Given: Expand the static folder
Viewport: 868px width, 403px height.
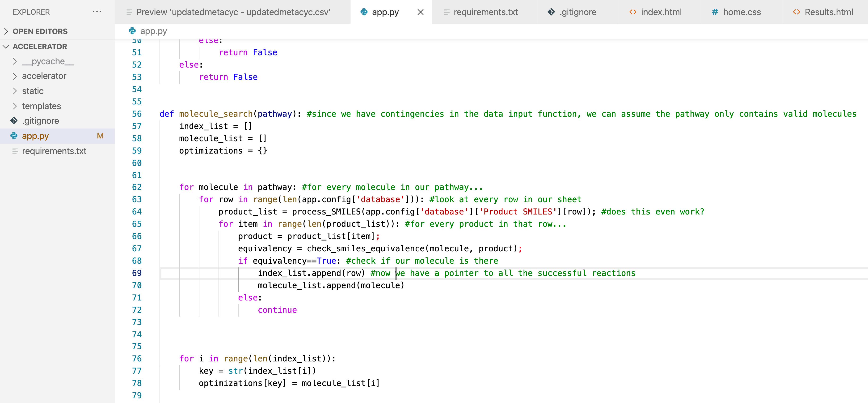Looking at the screenshot, I should [15, 91].
